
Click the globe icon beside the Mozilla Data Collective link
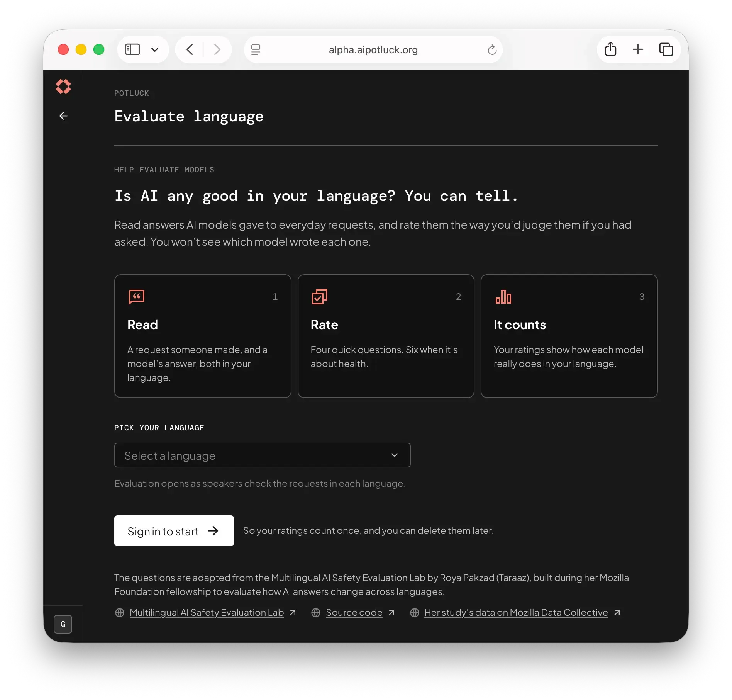click(415, 613)
